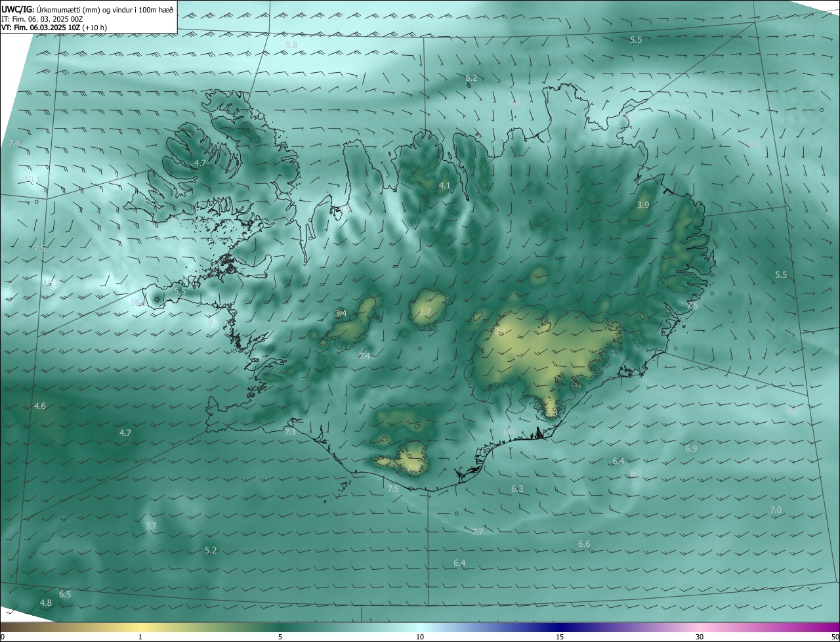The image size is (840, 642).
Task: Click the 4.8 value label near the bottom-left corner
Action: coord(46,603)
